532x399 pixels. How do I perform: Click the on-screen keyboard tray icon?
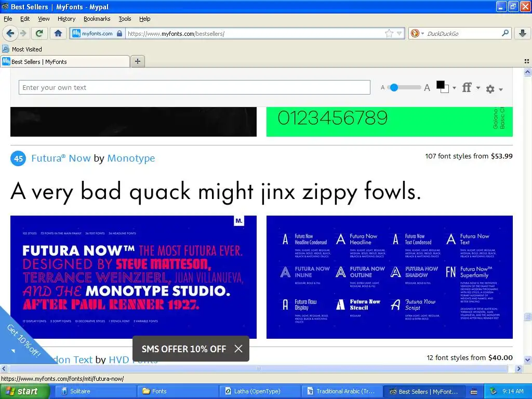(474, 392)
